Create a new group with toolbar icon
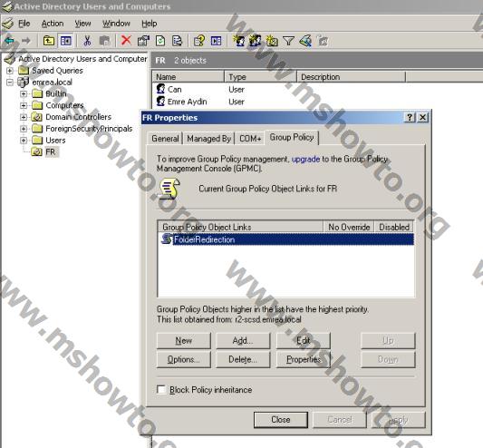The height and width of the screenshot is (448, 483). (x=256, y=41)
